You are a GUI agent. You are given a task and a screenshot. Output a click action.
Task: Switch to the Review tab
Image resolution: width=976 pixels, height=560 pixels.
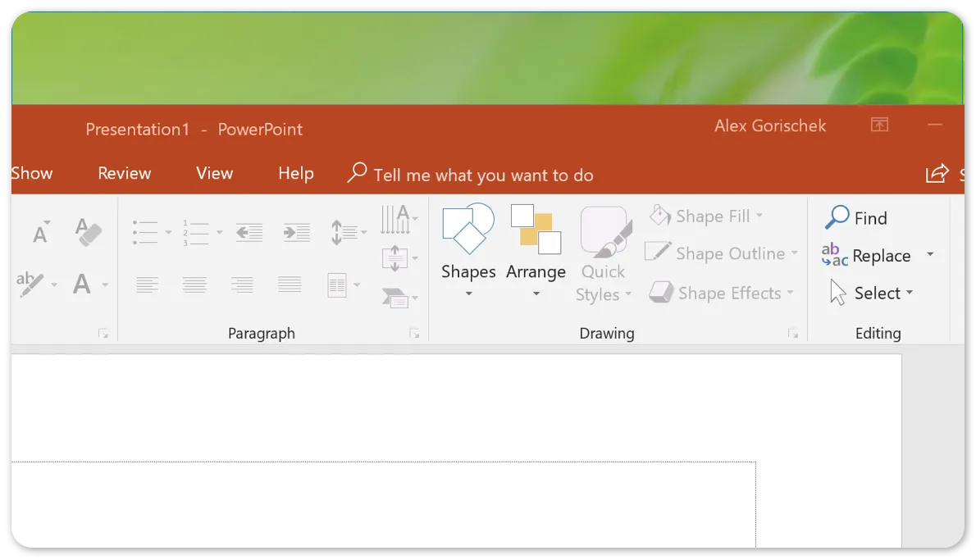point(124,173)
